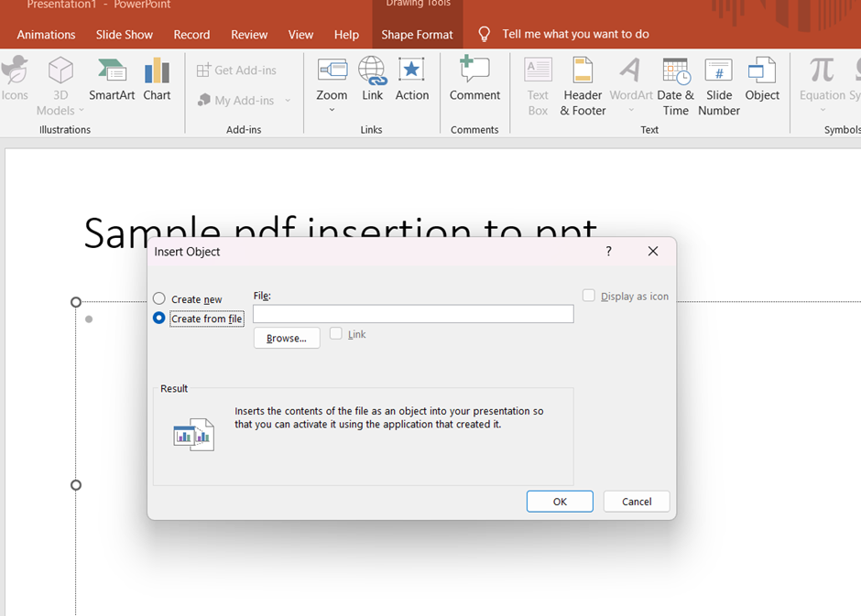This screenshot has height=616, width=861.
Task: Select the Create new radio button
Action: tap(159, 298)
